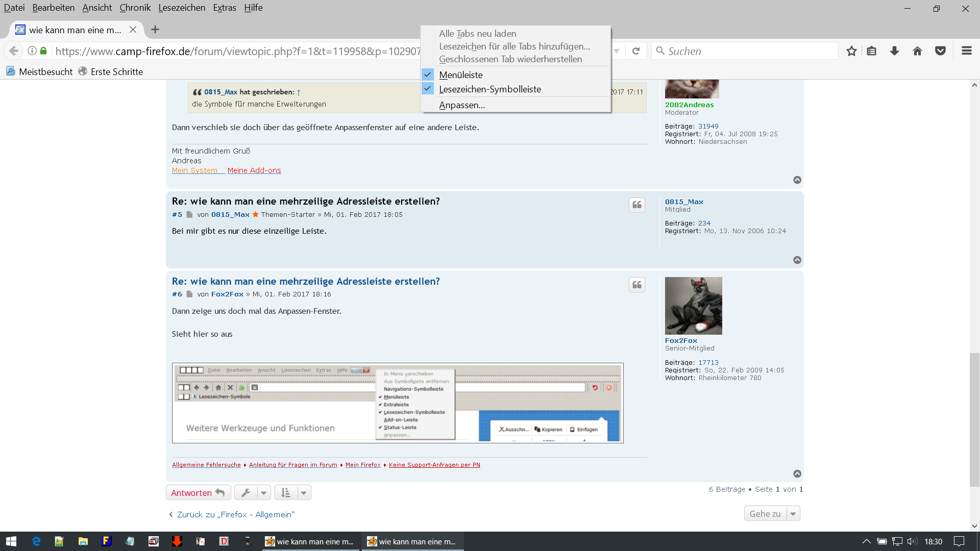Quote post #5 by 0815_Max
This screenshot has width=980, height=551.
coord(636,205)
